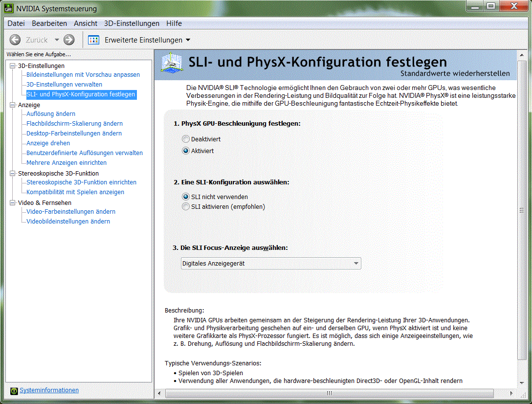Open the 3D-Einstellungen menu
532x404 pixels.
(132, 23)
